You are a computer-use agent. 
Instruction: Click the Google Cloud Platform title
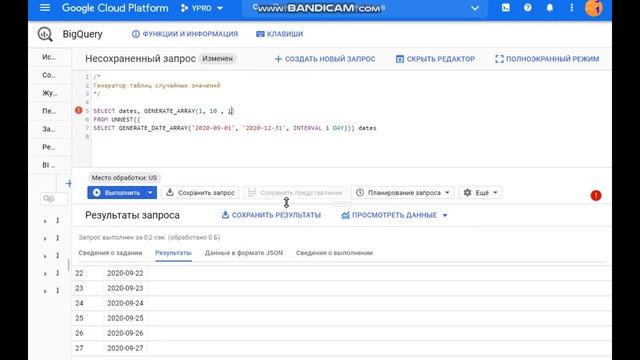pyautogui.click(x=115, y=8)
